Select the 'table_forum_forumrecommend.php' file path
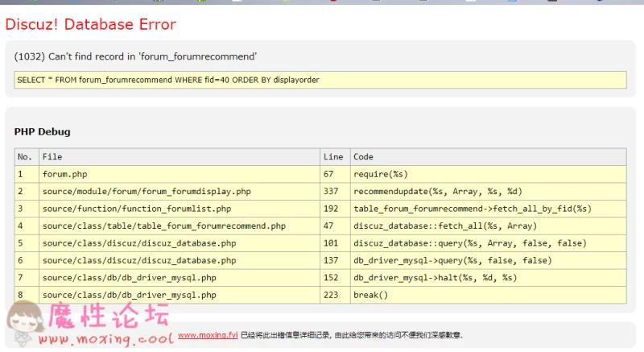 tap(164, 226)
